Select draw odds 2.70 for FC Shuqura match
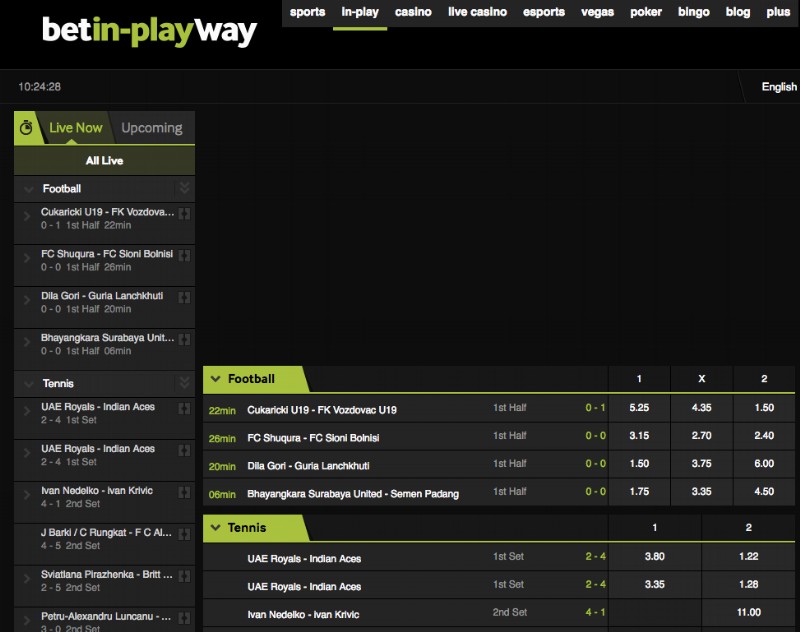 [702, 436]
